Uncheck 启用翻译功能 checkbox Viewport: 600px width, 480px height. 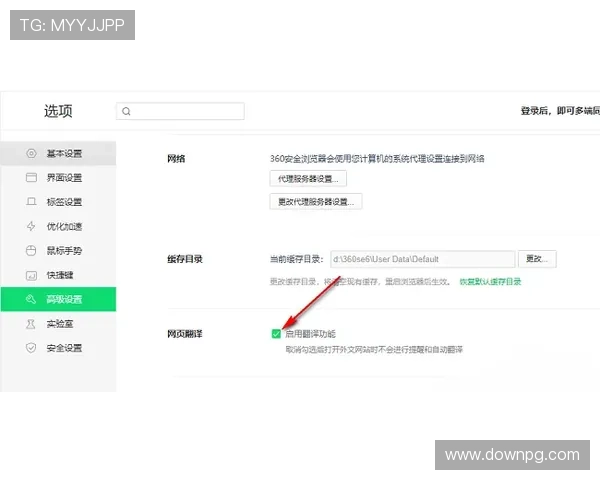click(x=276, y=334)
